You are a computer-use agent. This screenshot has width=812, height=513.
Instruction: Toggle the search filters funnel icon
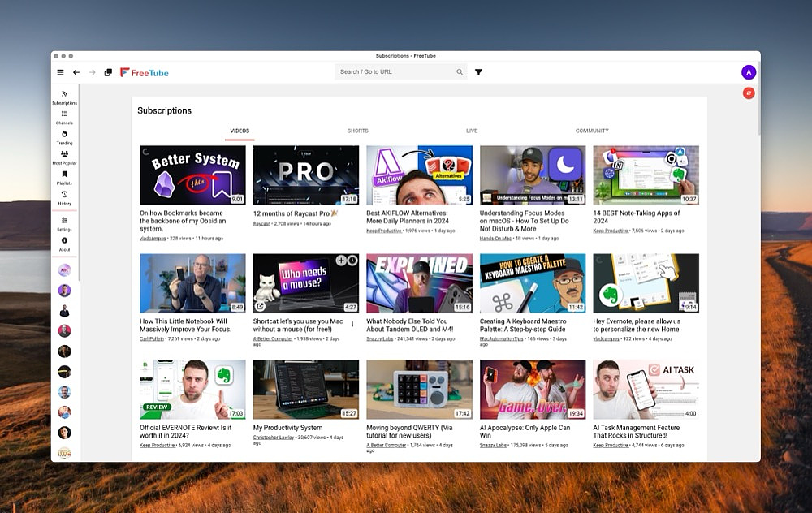click(x=478, y=72)
